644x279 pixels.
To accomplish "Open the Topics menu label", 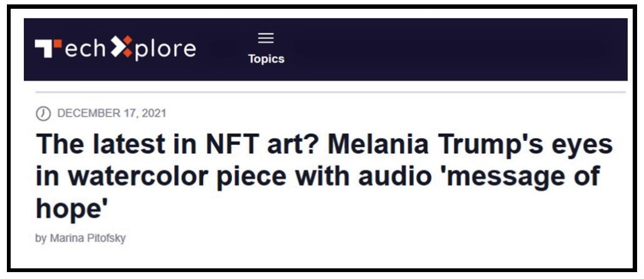I will tap(266, 59).
